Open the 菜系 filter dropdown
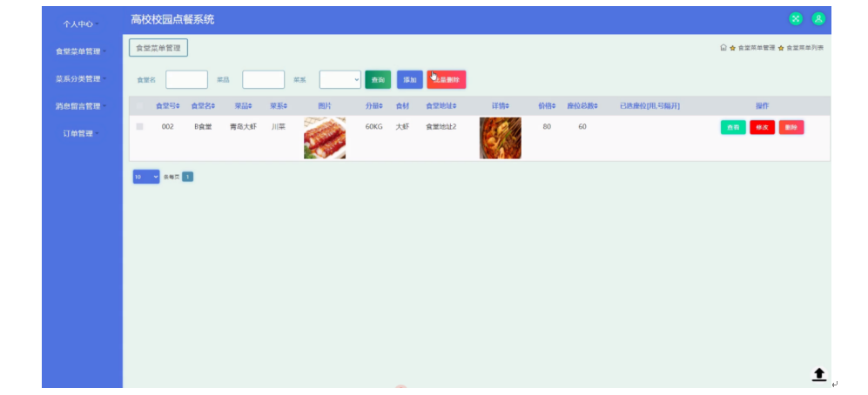 point(340,80)
